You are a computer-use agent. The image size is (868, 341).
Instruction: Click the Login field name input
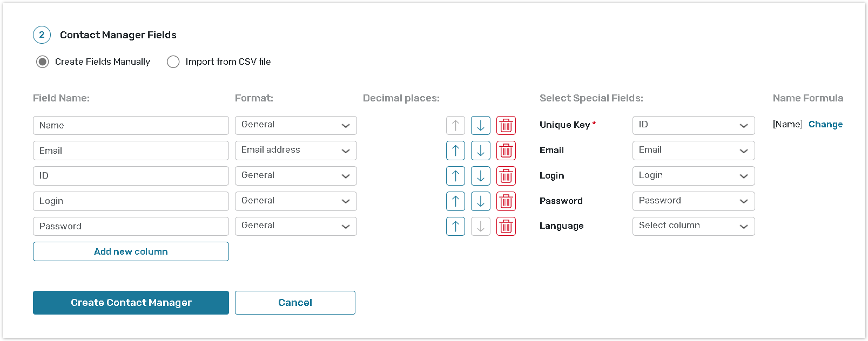[131, 201]
